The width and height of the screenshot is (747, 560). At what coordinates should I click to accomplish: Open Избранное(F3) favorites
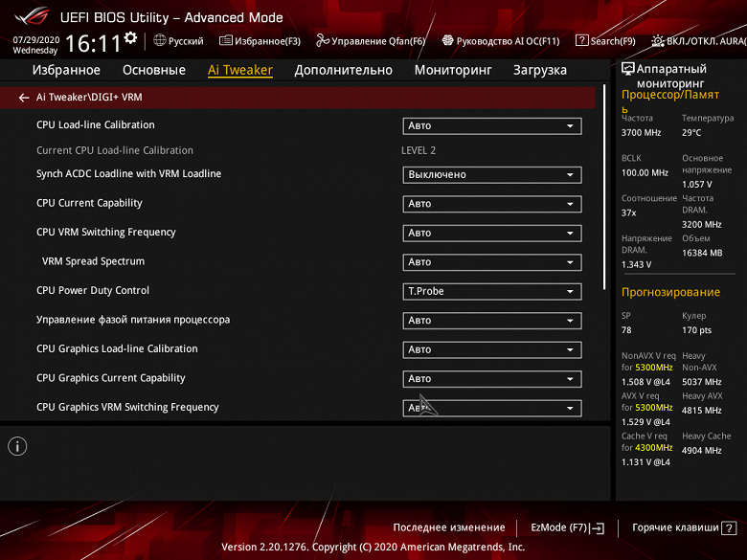click(x=260, y=41)
